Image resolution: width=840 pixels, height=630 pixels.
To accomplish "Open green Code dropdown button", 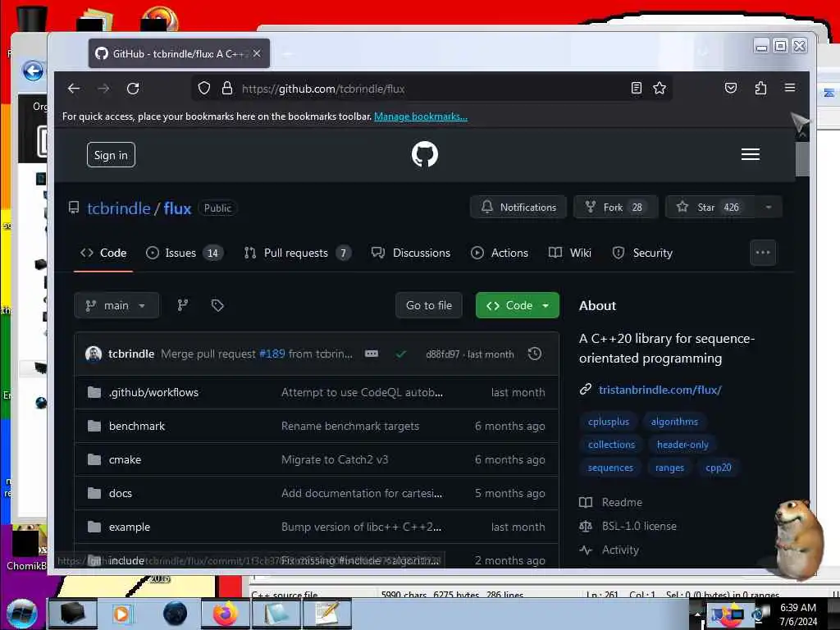I will coord(518,305).
